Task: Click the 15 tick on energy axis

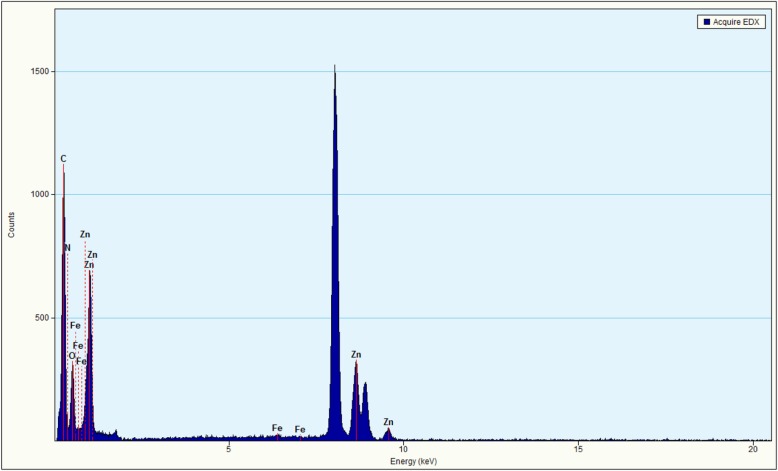Action: [x=578, y=450]
